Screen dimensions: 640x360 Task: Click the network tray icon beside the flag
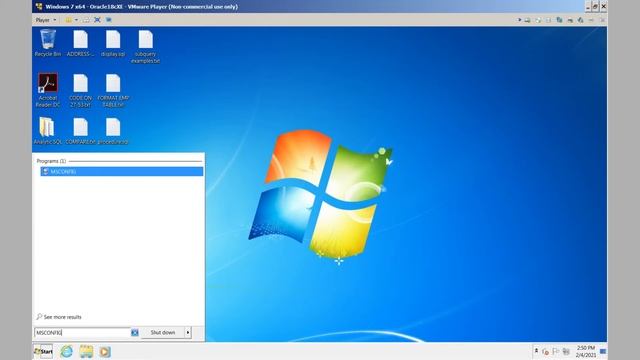point(566,351)
